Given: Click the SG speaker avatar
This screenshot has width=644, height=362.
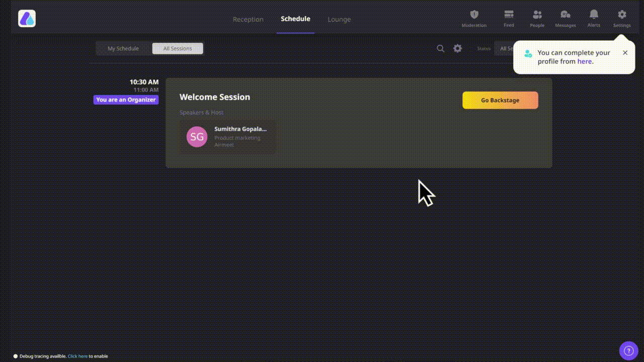Looking at the screenshot, I should 197,137.
